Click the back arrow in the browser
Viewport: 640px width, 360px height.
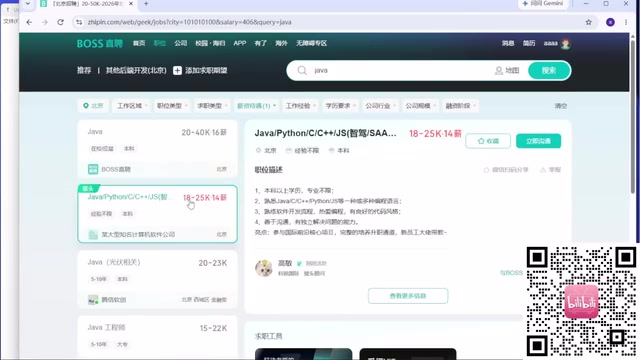(29, 22)
